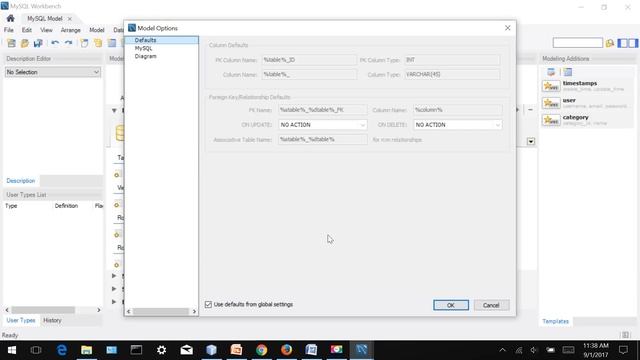Add the user template icon
The image size is (640, 360).
(x=551, y=103)
